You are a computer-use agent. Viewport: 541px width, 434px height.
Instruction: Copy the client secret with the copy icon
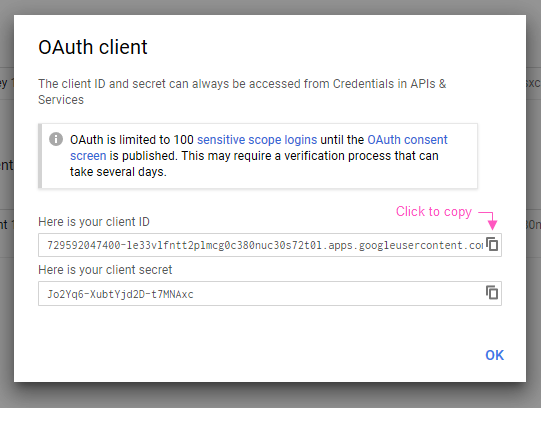pyautogui.click(x=492, y=293)
